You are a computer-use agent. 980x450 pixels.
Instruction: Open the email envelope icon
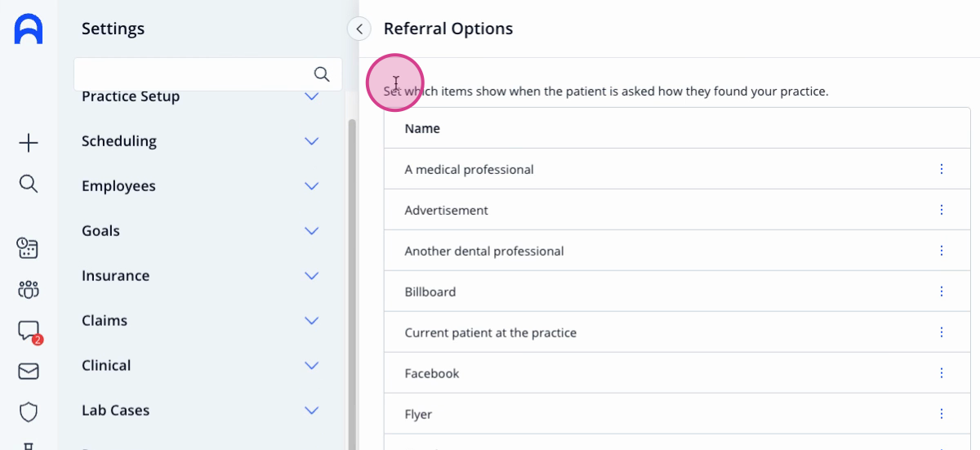29,372
